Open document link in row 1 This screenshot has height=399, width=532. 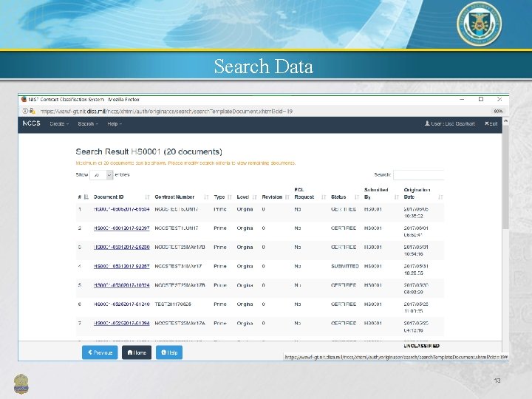(121, 209)
